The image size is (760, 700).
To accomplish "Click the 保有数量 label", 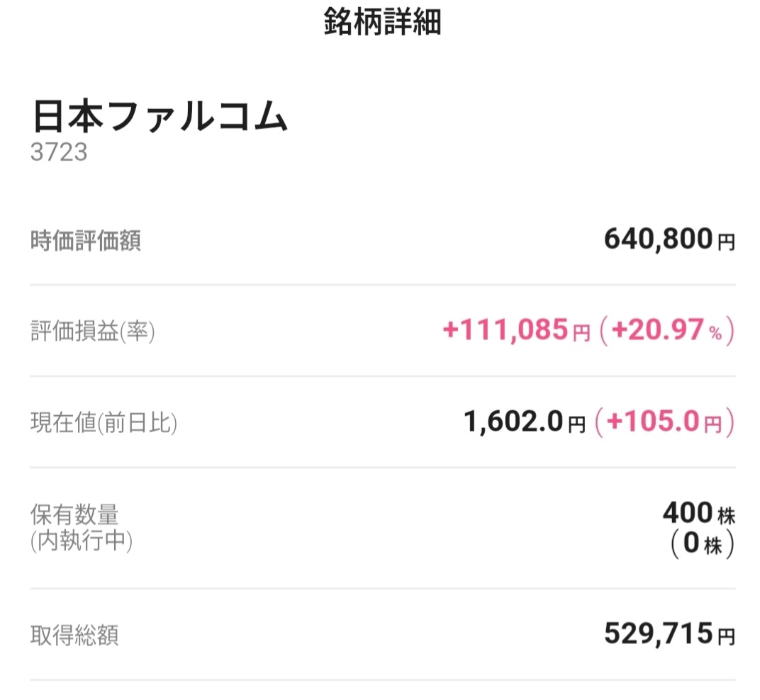I will [74, 514].
